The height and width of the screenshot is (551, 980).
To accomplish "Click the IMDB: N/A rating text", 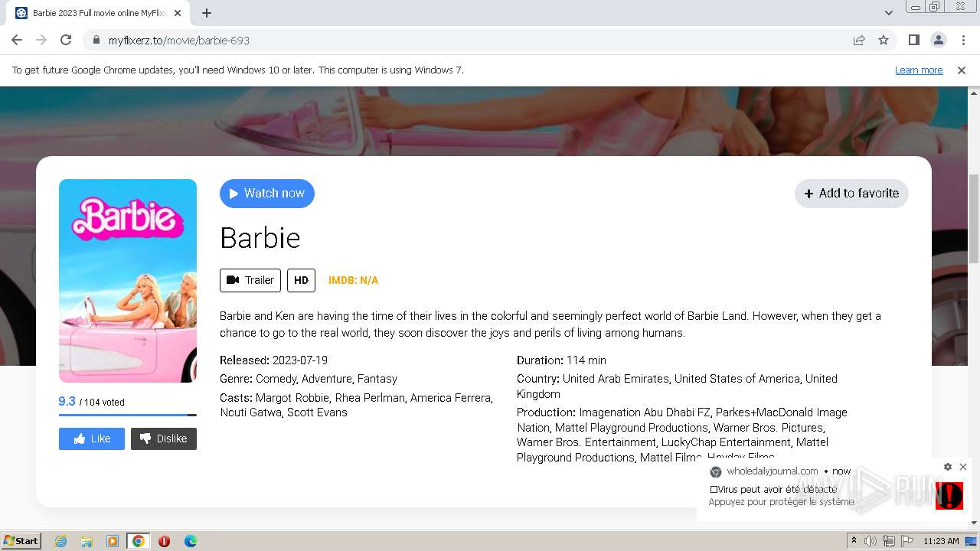I will [353, 280].
